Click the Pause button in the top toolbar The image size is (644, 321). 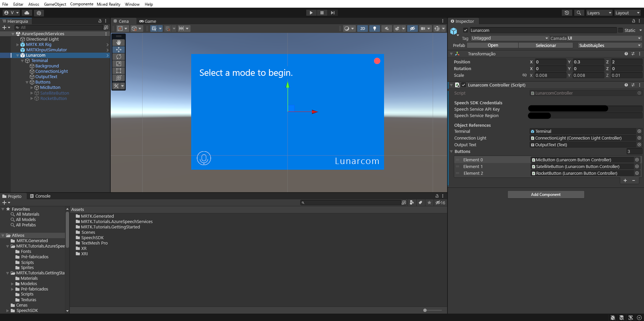(x=322, y=12)
